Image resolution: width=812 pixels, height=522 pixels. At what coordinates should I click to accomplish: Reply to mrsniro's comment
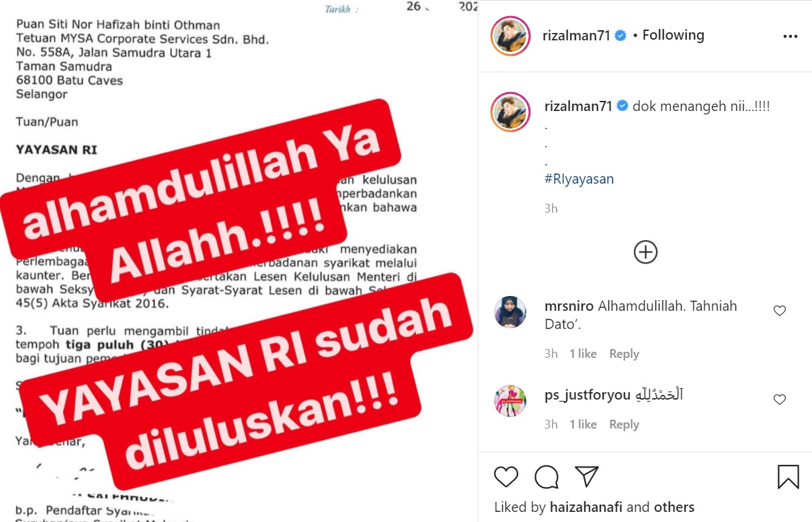tap(624, 354)
